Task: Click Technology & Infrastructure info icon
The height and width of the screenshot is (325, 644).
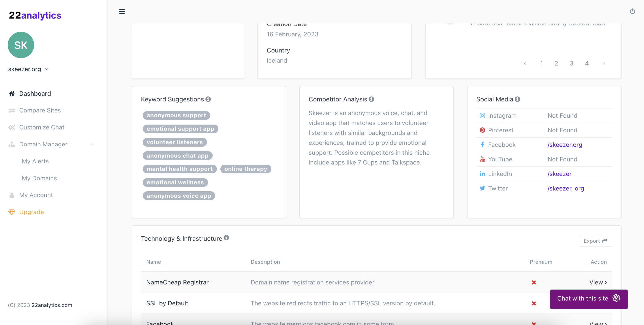Action: [x=226, y=237]
